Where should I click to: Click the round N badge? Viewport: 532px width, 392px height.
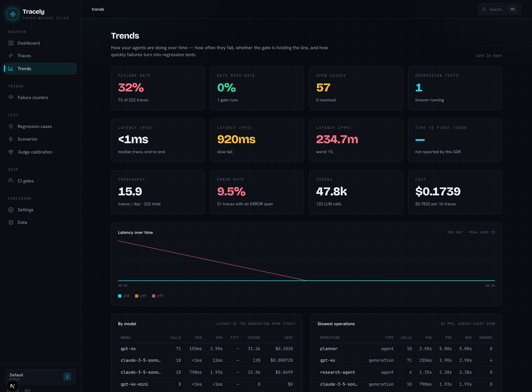click(x=13, y=386)
